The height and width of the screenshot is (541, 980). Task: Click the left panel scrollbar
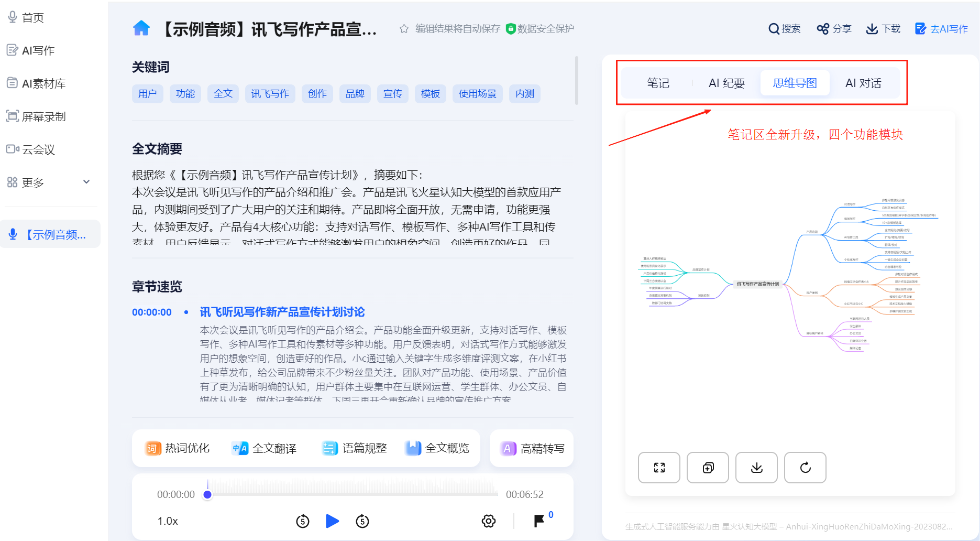pos(576,81)
